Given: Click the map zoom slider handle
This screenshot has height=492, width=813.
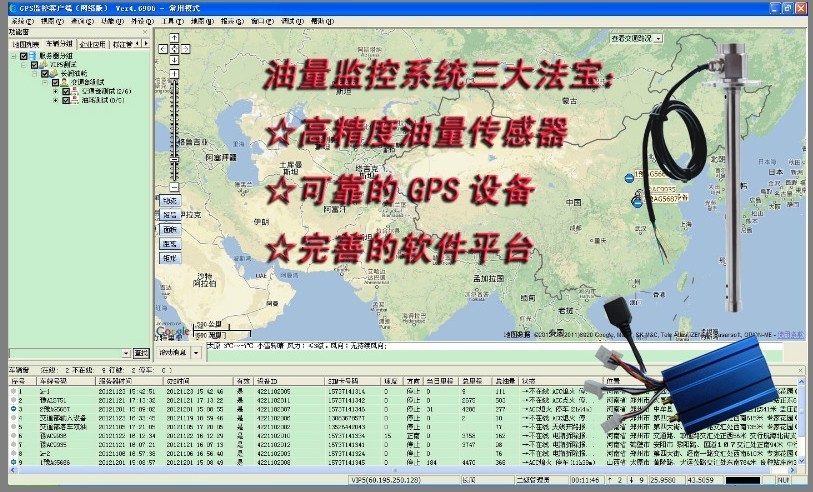Looking at the screenshot, I should pos(174,160).
